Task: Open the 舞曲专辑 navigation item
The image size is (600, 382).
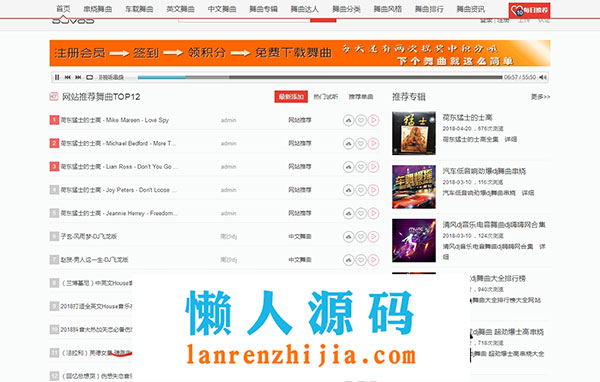Action: pyautogui.click(x=263, y=9)
